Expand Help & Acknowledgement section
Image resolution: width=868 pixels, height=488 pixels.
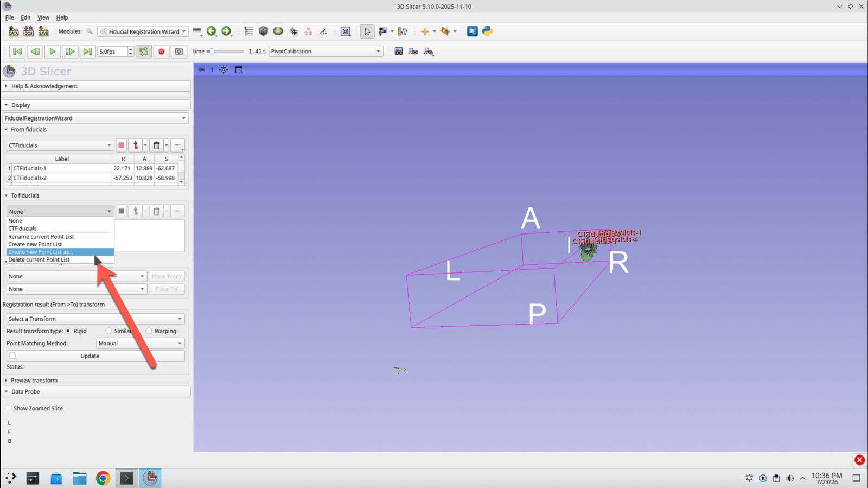coord(96,86)
